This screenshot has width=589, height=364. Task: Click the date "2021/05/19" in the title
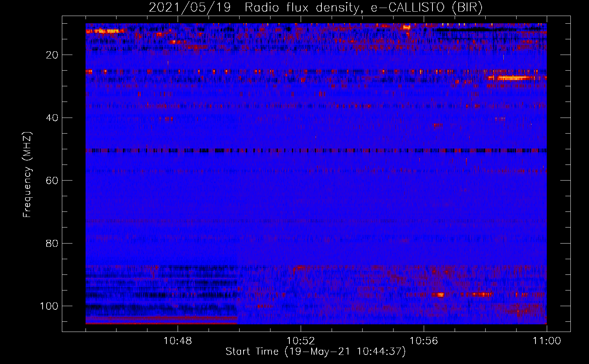click(x=190, y=7)
